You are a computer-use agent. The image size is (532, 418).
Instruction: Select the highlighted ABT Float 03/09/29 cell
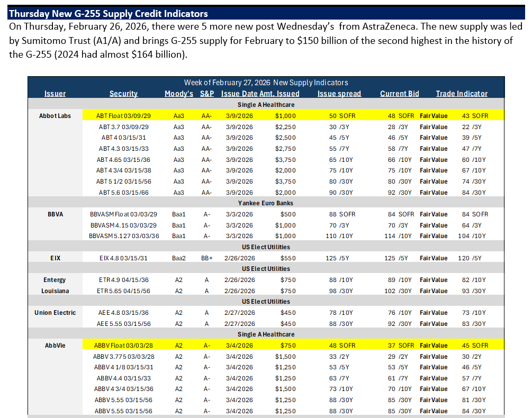(123, 115)
